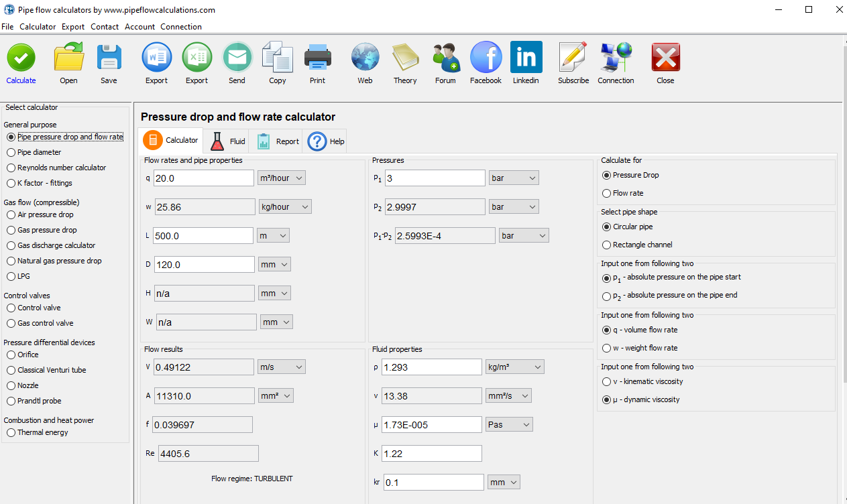The height and width of the screenshot is (504, 847).
Task: Open a file with the Open folder icon
Action: pyautogui.click(x=68, y=58)
